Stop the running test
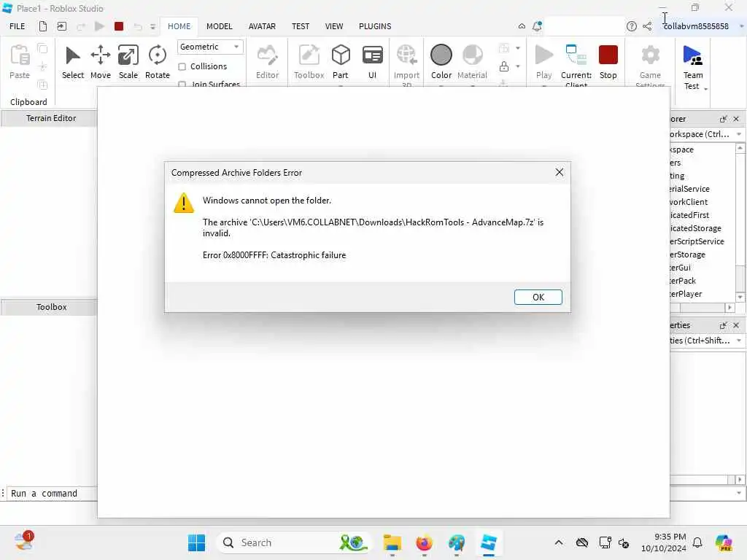The width and height of the screenshot is (747, 560). tap(608, 62)
